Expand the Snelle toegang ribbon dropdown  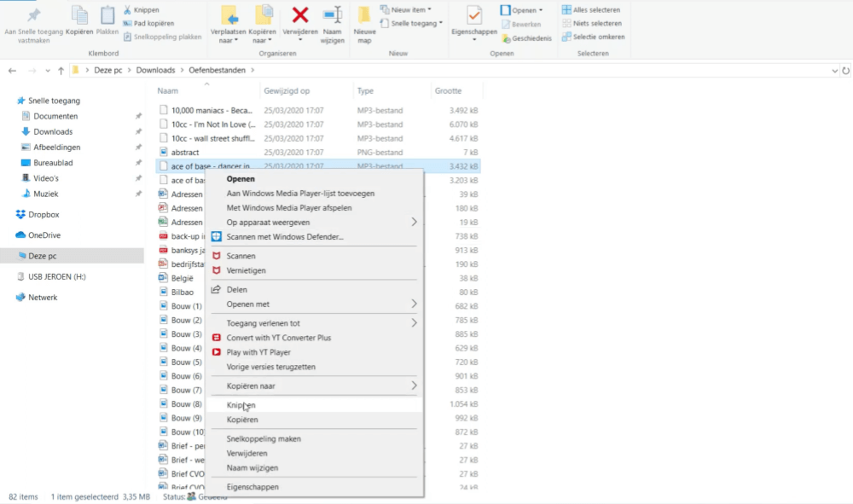(415, 23)
